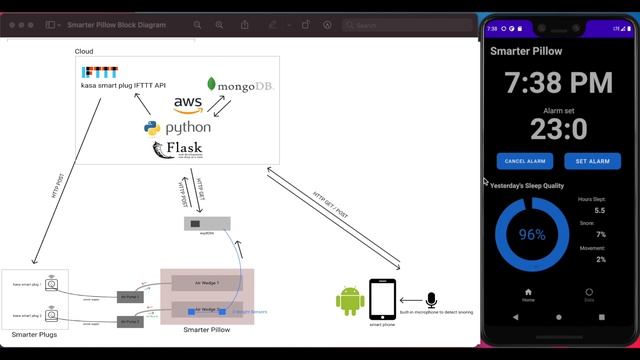The width and height of the screenshot is (640, 360).
Task: Click the Flask logo in the diagram
Action: click(x=178, y=150)
